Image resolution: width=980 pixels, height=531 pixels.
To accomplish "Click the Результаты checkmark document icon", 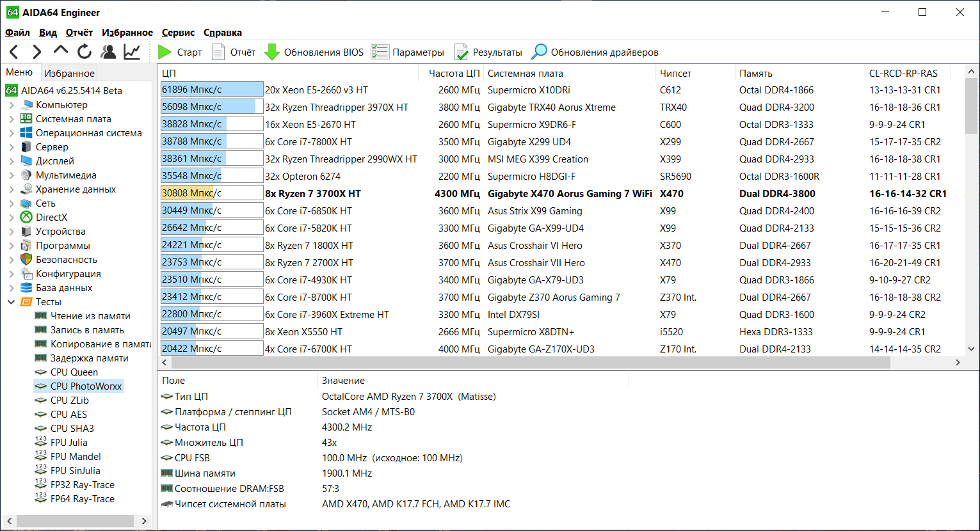I will click(x=461, y=52).
